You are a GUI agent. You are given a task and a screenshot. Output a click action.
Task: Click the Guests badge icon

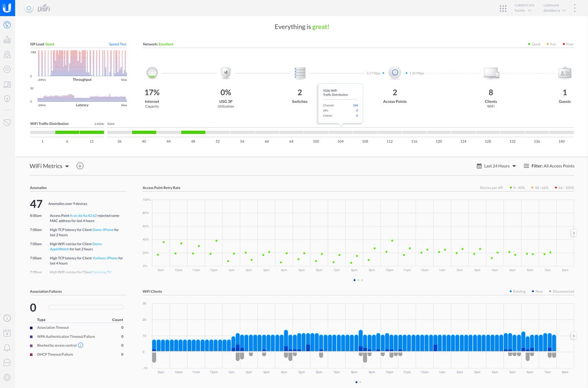pos(564,73)
